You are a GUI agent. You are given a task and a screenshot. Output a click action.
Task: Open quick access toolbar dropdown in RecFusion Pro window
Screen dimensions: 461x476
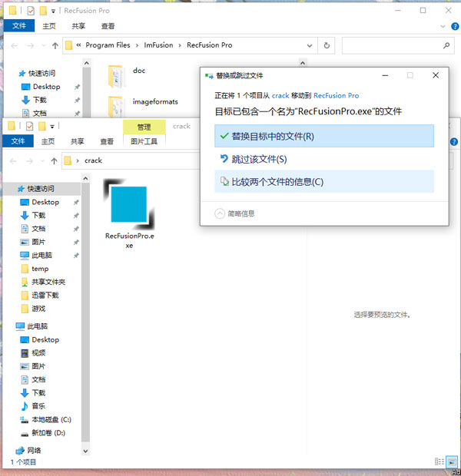click(53, 11)
